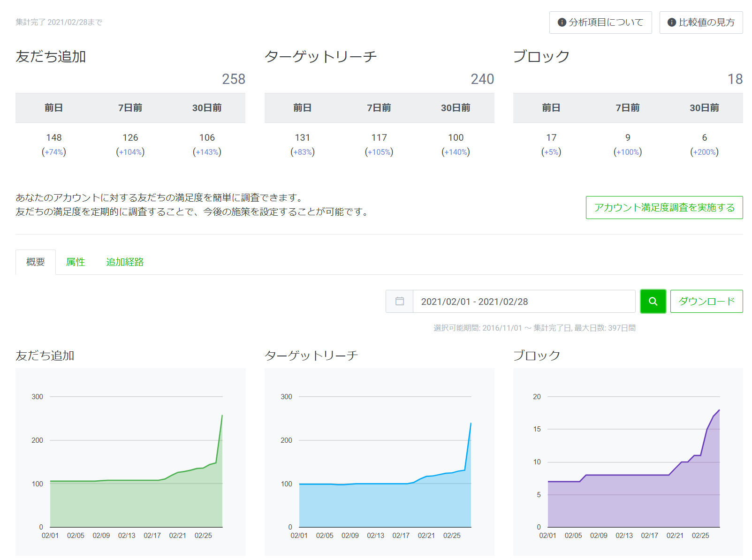Click the +105% target reach comparison value

379,152
